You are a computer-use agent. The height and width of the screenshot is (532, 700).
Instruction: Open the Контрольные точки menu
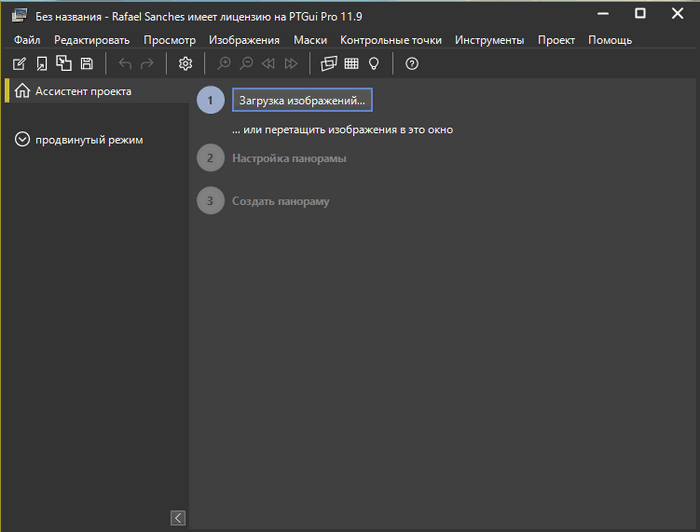coord(391,40)
